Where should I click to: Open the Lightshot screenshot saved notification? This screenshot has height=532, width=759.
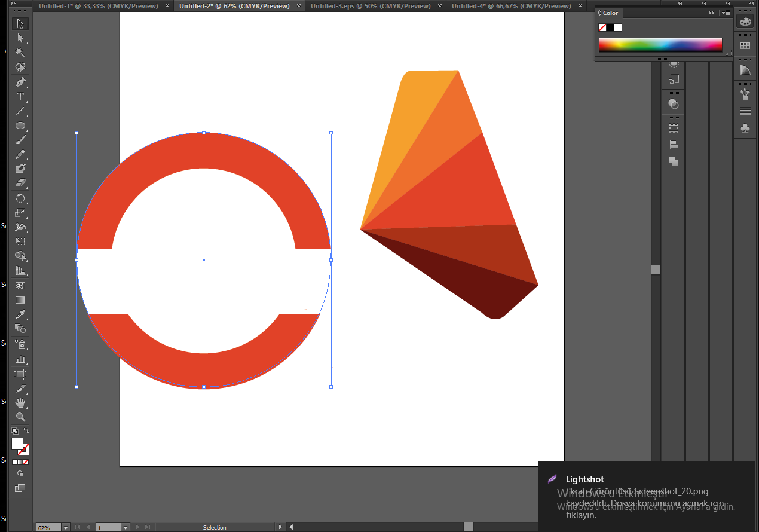(647, 496)
